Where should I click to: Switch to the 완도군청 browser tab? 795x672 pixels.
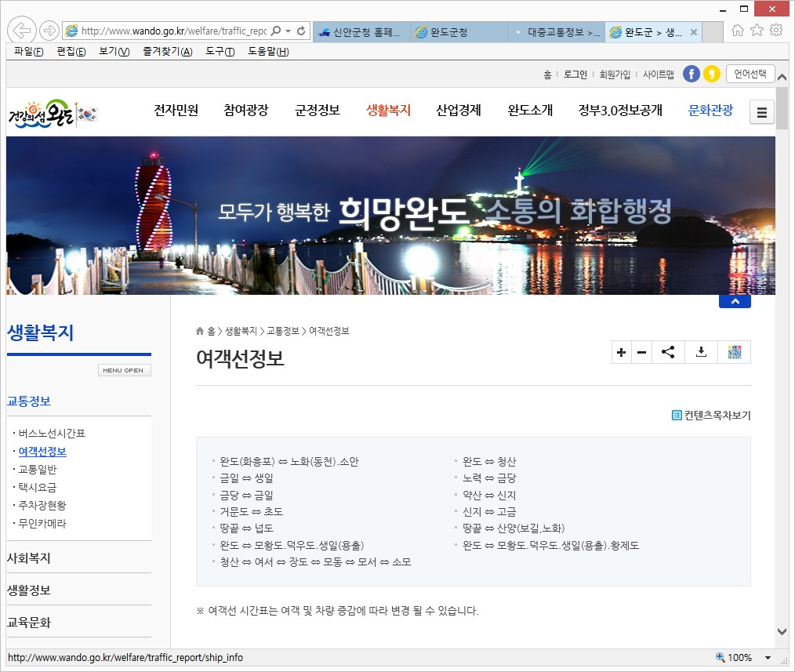(x=459, y=32)
